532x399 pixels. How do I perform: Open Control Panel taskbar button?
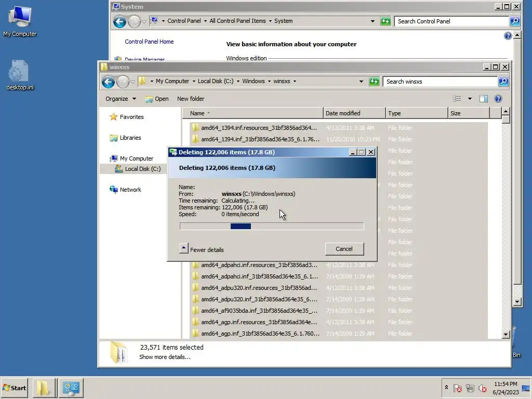(x=71, y=388)
